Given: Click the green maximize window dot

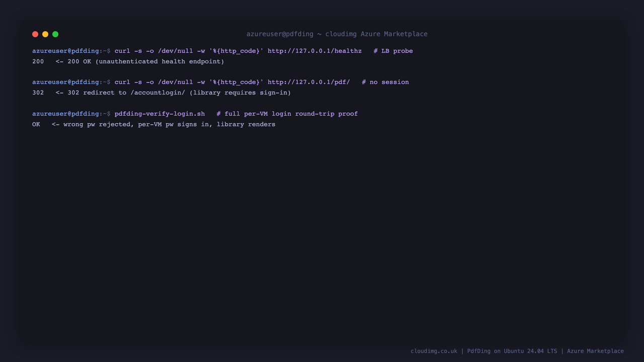Looking at the screenshot, I should click(x=55, y=34).
